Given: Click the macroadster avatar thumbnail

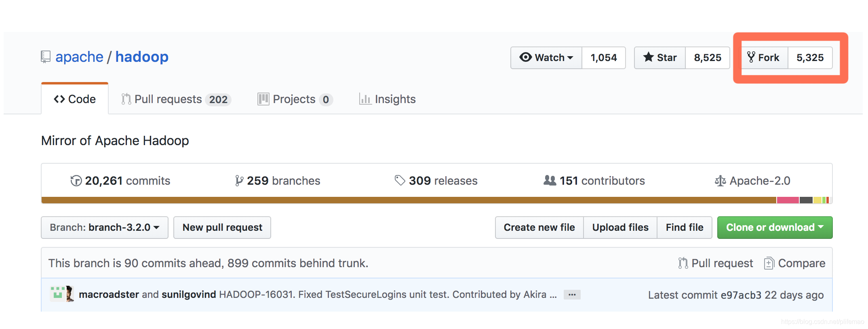Looking at the screenshot, I should click(58, 294).
